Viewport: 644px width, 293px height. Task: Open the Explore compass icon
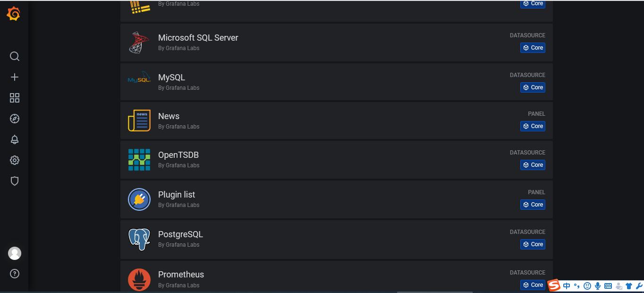[15, 119]
